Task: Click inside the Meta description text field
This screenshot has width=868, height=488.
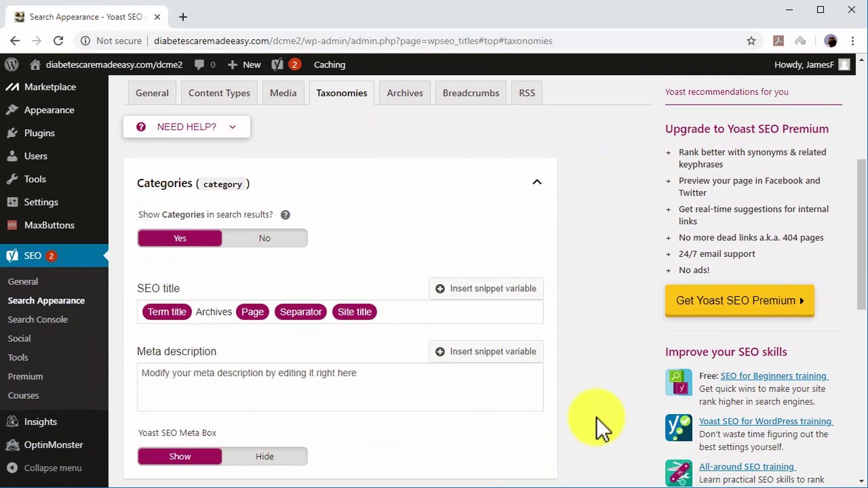Action: (340, 387)
